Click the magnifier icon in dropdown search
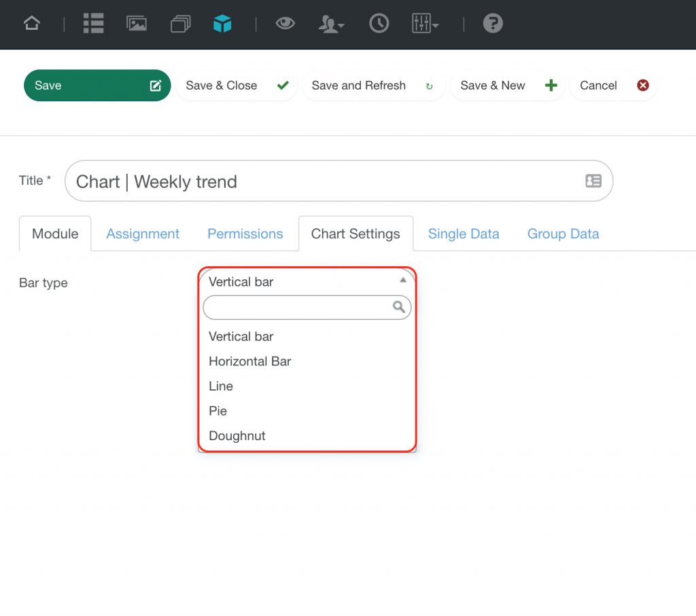 [x=398, y=307]
